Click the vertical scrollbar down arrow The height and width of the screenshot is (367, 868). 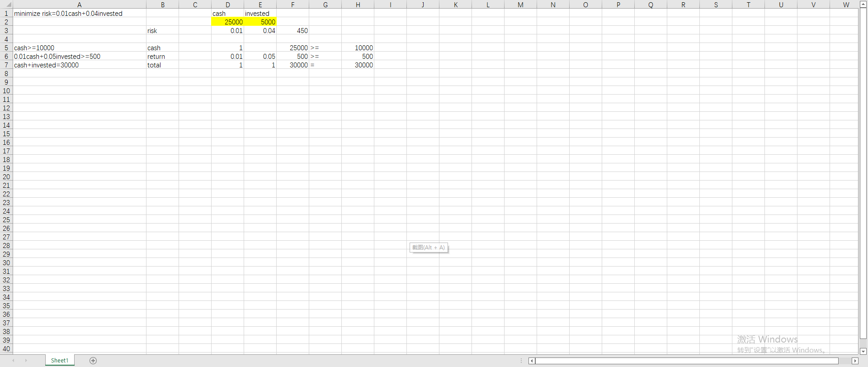863,351
